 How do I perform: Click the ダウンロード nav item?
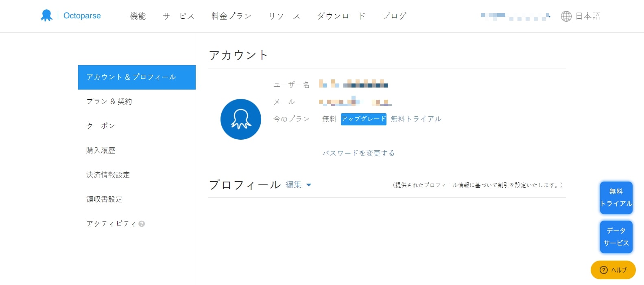click(341, 16)
